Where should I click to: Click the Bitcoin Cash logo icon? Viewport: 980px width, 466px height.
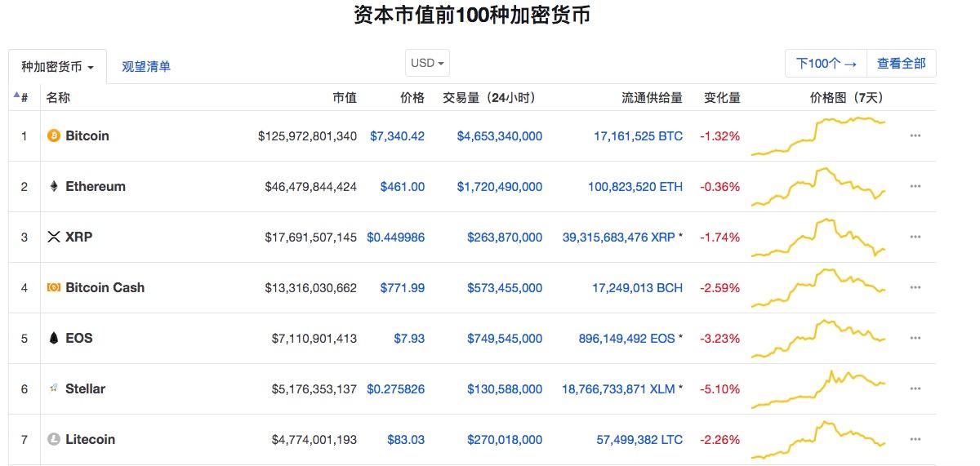pos(54,288)
